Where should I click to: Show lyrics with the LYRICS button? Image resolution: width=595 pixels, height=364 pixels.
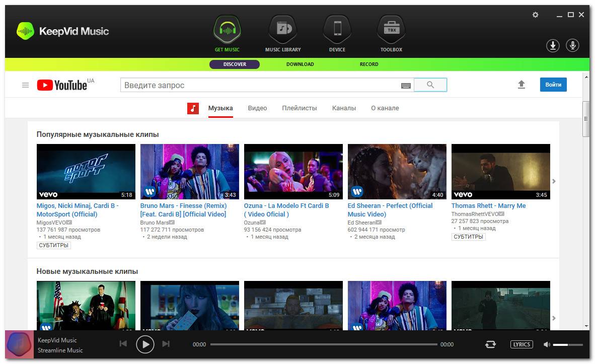(x=522, y=344)
